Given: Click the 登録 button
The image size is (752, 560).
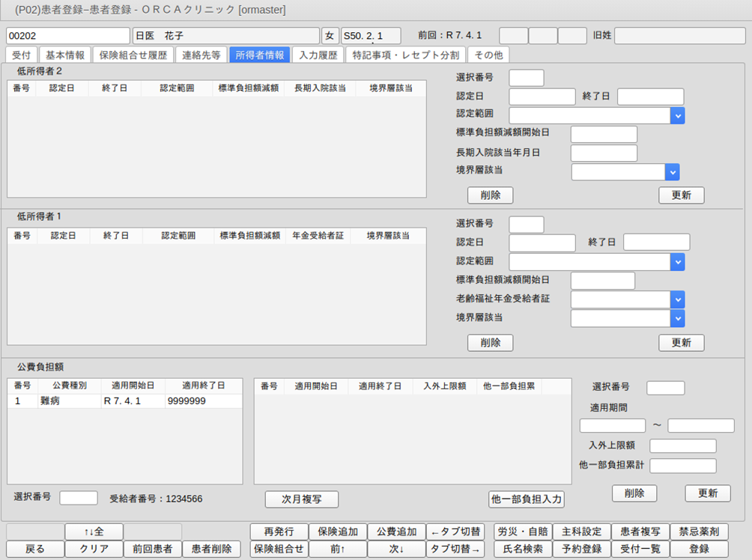Looking at the screenshot, I should pyautogui.click(x=699, y=549).
